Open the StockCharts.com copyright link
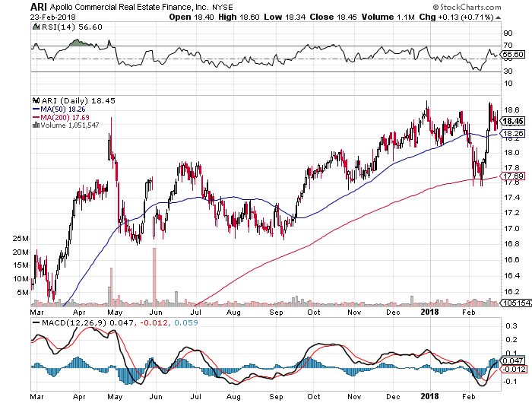Screen dimensions: 532x403 (x=467, y=7)
